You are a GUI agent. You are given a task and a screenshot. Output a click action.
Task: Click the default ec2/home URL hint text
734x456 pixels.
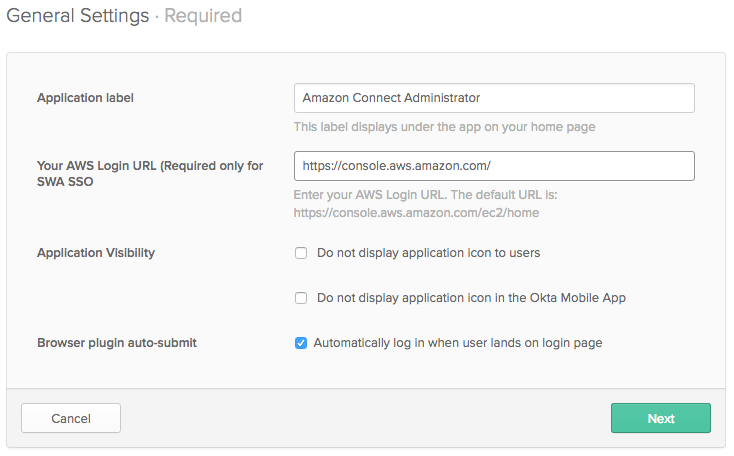coord(417,212)
